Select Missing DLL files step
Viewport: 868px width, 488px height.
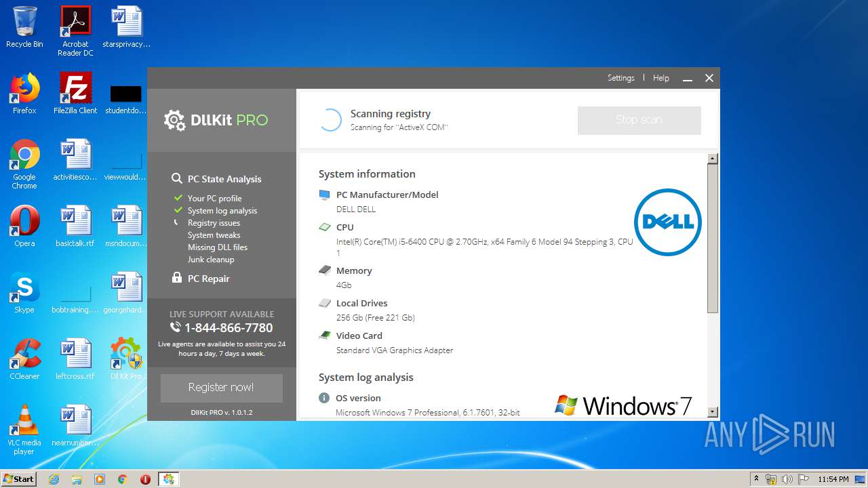coord(218,247)
